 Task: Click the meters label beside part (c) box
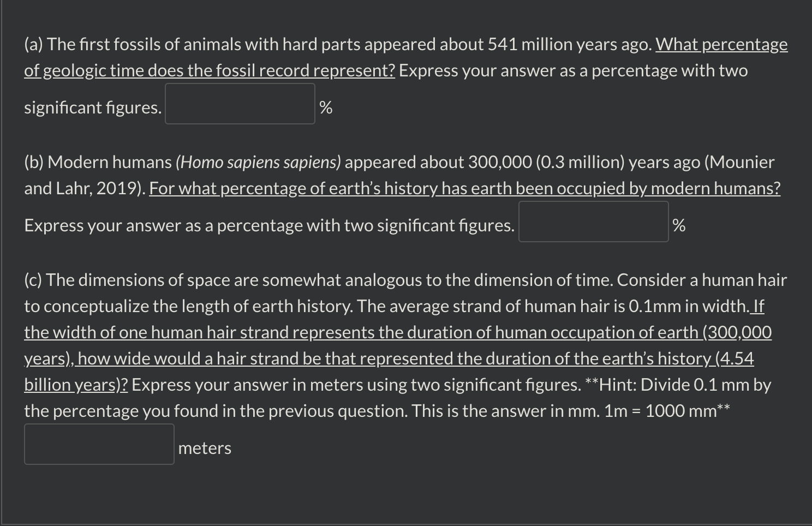204,447
